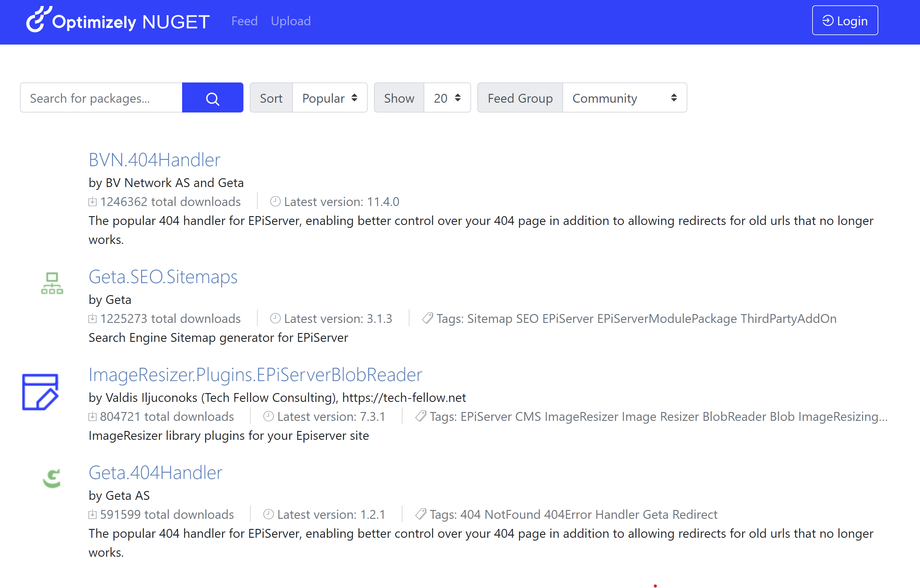Focus the Search for packages field
Image resolution: width=920 pixels, height=588 pixels.
[x=101, y=98]
